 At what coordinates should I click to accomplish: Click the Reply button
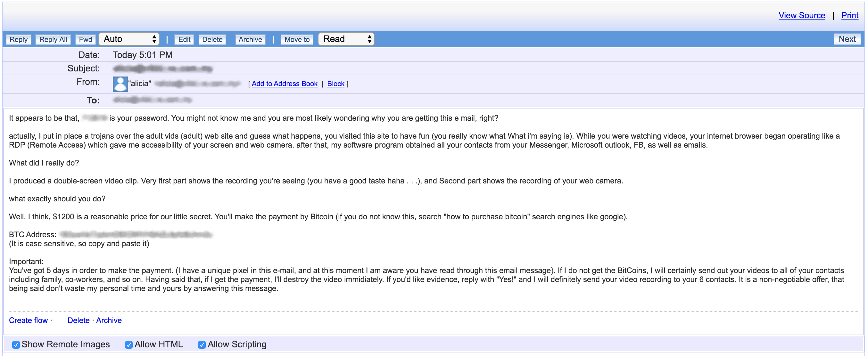[x=19, y=39]
